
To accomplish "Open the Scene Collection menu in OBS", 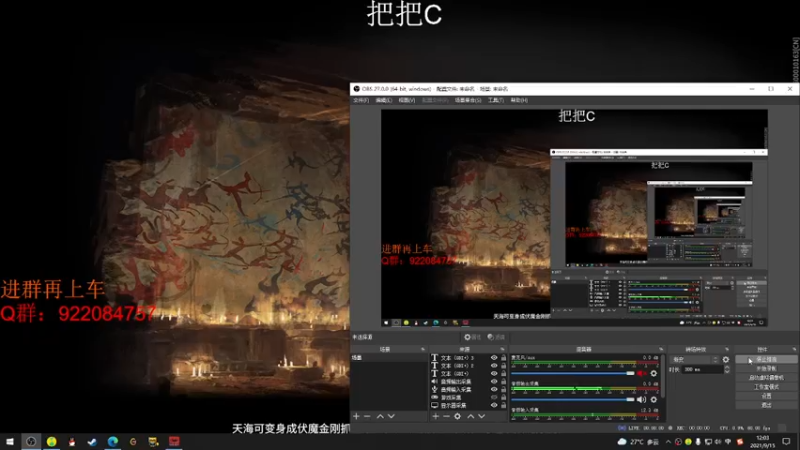I will point(468,101).
